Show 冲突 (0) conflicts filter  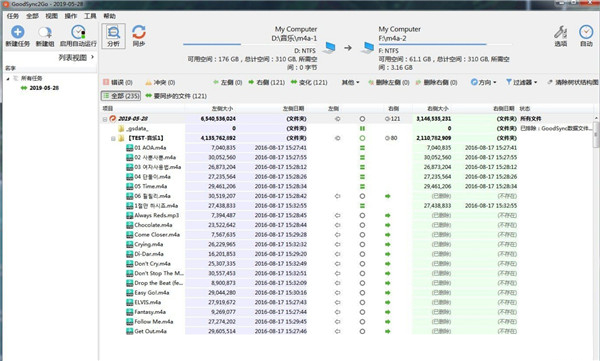(x=160, y=82)
